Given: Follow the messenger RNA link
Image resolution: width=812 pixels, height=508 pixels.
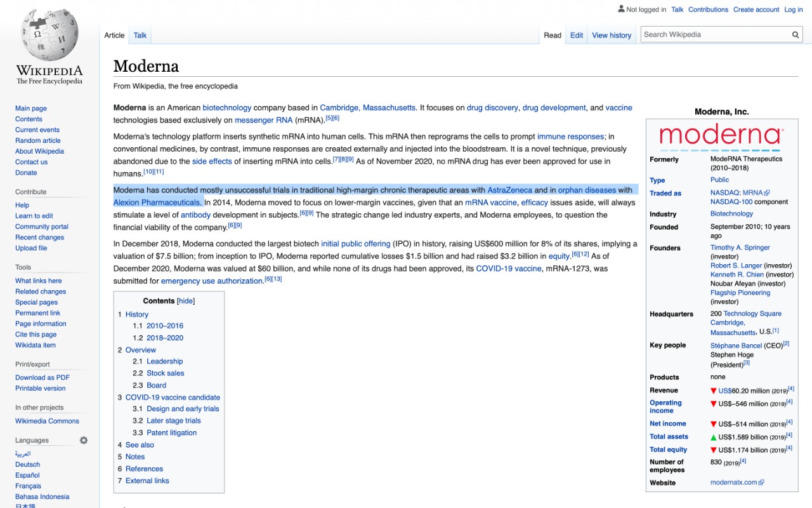Looking at the screenshot, I should 263,120.
